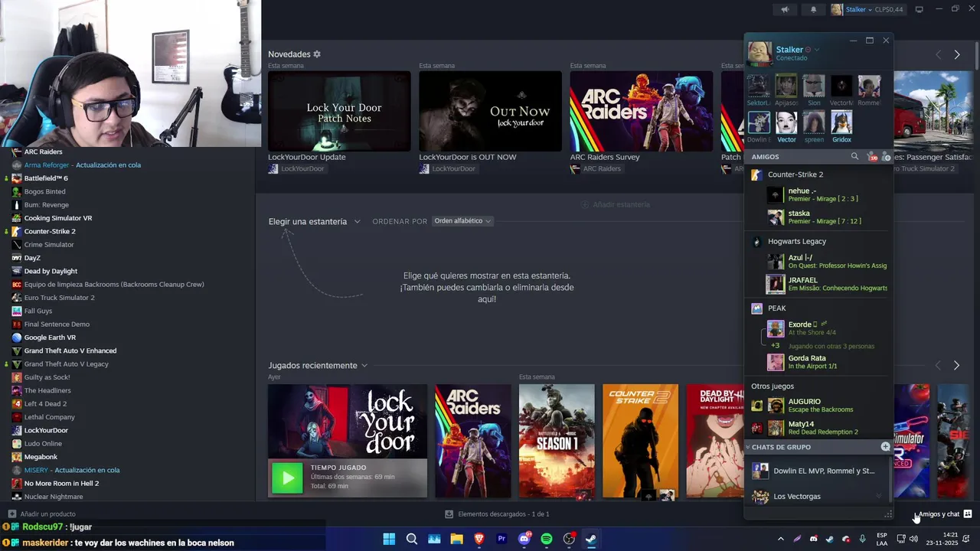Viewport: 980px width, 551px height.
Task: Select Arma Reforger queued update entry
Action: pyautogui.click(x=82, y=165)
